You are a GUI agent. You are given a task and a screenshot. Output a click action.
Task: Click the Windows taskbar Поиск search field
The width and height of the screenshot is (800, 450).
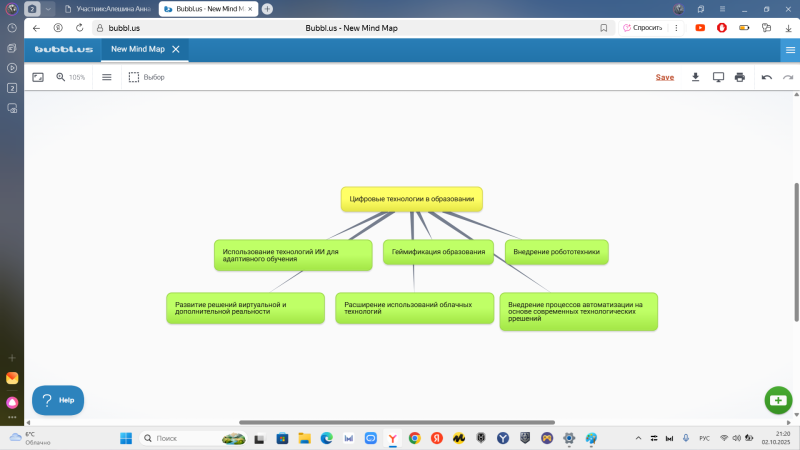[180, 438]
